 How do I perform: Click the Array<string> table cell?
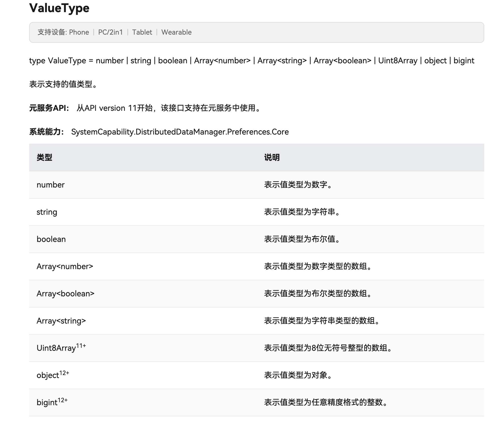61,321
